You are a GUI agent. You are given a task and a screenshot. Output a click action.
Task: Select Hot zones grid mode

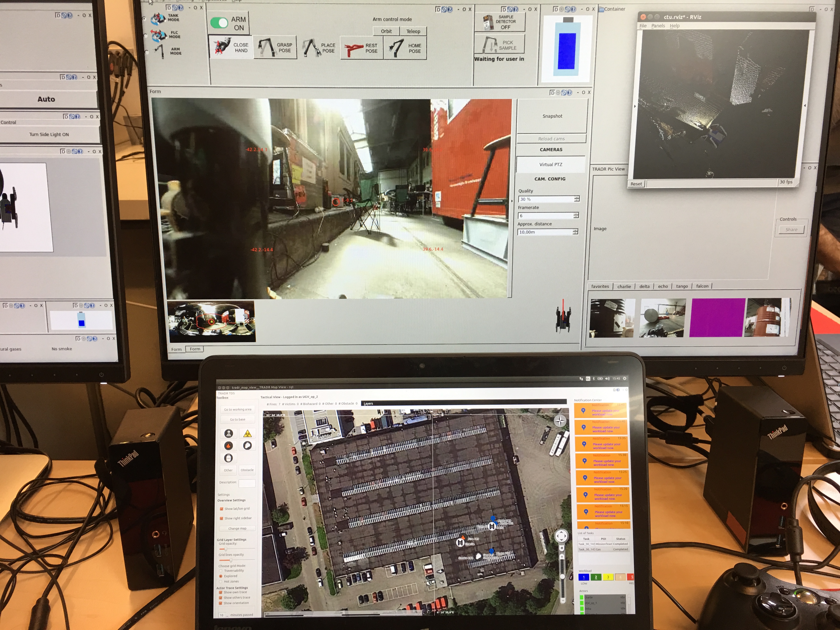click(x=221, y=581)
